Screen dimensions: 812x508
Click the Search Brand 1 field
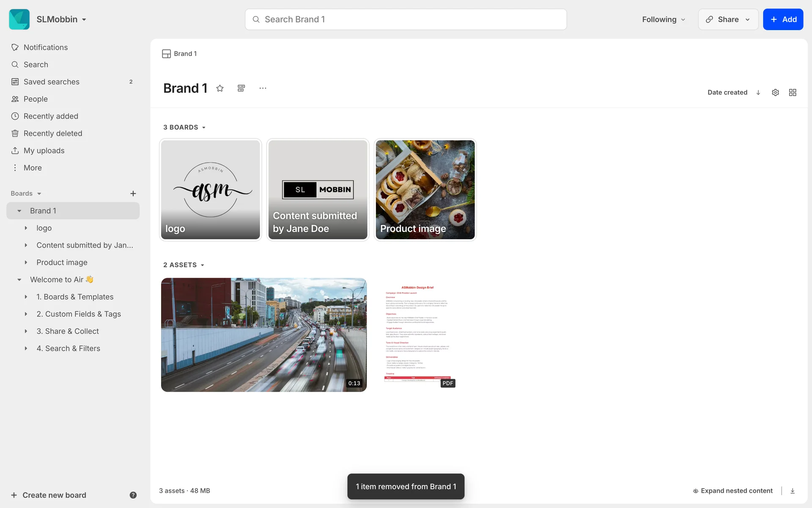[406, 19]
